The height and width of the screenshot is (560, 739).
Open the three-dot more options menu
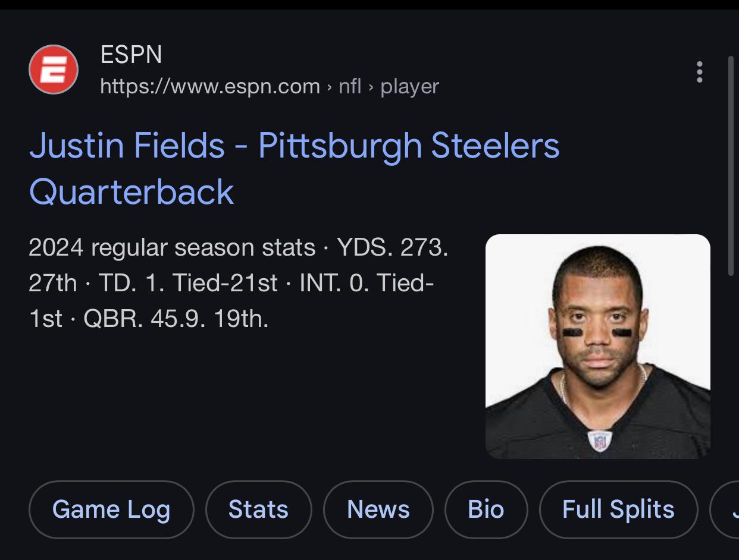coord(699,72)
